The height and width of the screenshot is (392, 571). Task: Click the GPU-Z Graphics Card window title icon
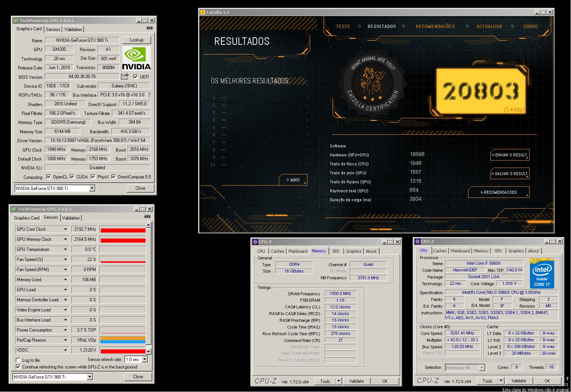[16, 21]
